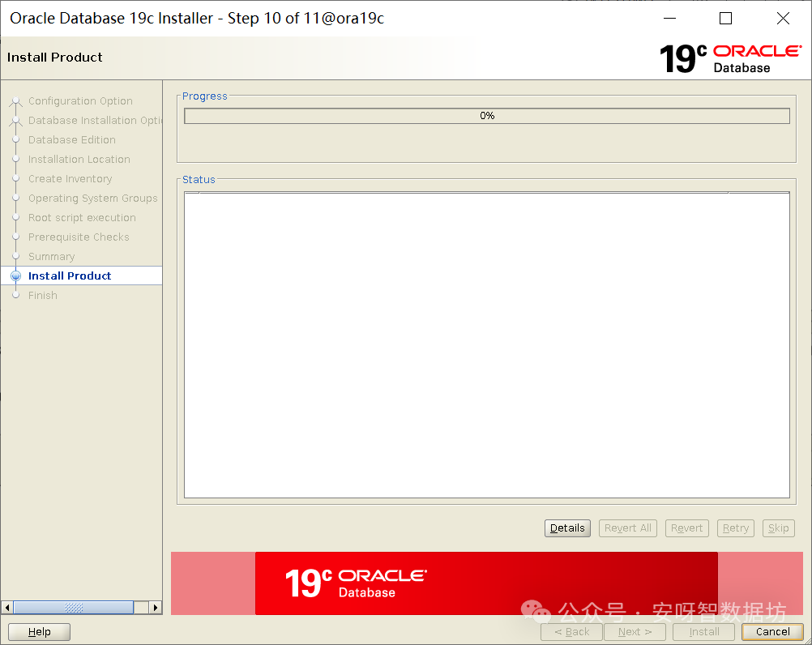The height and width of the screenshot is (645, 812).
Task: Select Finish step in sidebar
Action: (42, 295)
